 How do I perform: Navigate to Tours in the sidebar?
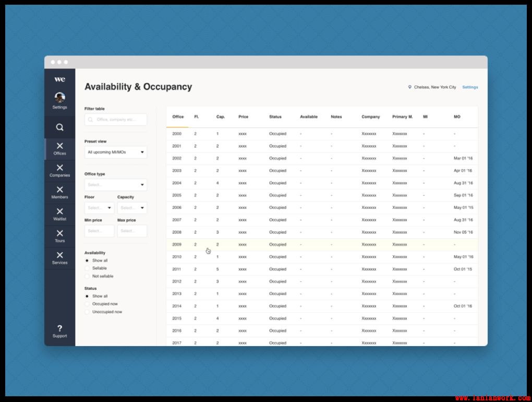59,236
